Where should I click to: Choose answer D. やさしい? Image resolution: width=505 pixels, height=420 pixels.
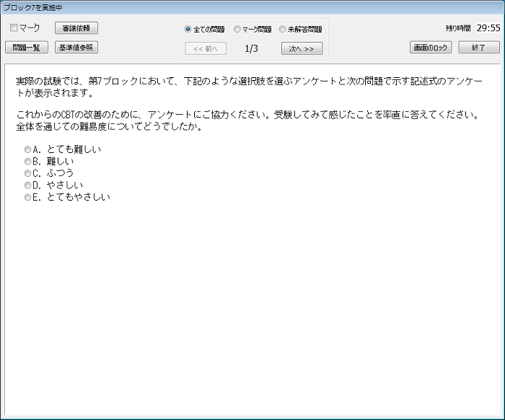point(27,185)
